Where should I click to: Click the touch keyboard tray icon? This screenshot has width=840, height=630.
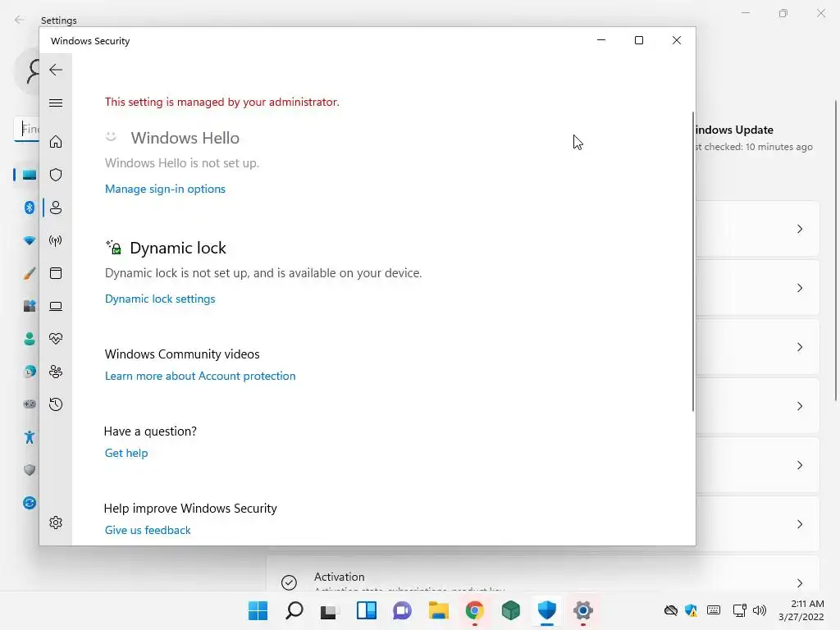(714, 610)
